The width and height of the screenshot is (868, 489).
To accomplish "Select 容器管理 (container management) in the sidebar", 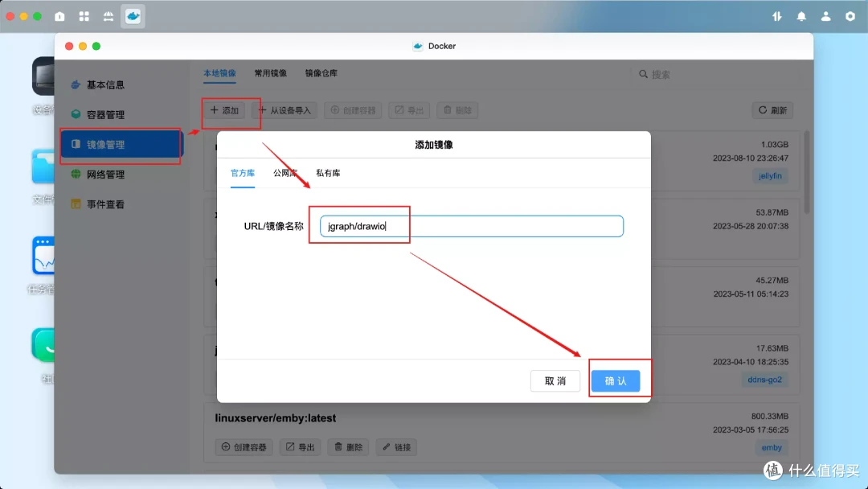I will [x=104, y=114].
